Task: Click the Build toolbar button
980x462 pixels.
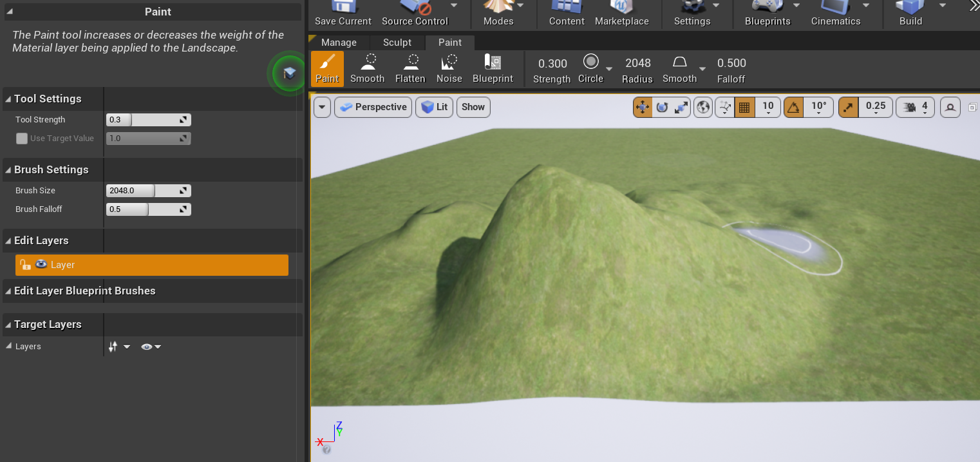Action: click(910, 14)
